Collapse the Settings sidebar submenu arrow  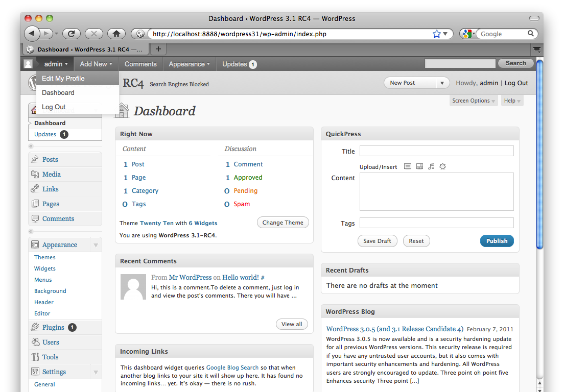96,372
